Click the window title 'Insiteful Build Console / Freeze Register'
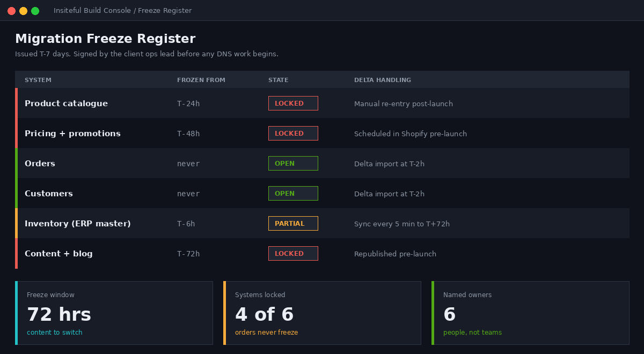This screenshot has width=644, height=354. click(x=122, y=11)
